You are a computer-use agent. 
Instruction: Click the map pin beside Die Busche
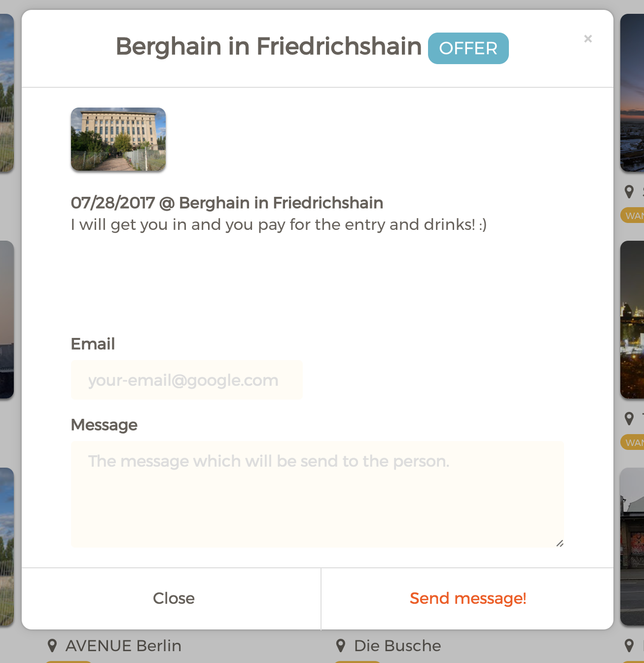click(340, 646)
